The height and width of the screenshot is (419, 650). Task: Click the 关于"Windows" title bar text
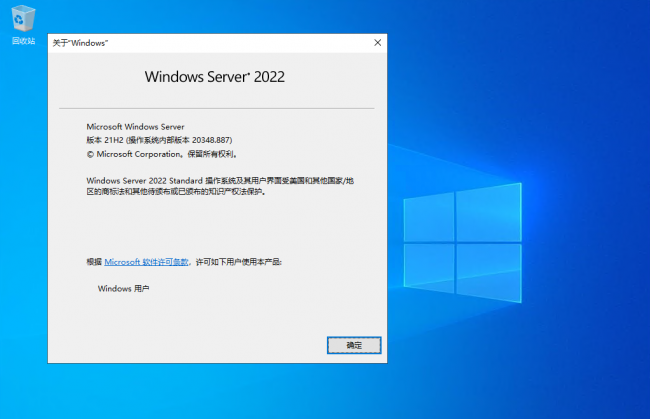(x=80, y=43)
